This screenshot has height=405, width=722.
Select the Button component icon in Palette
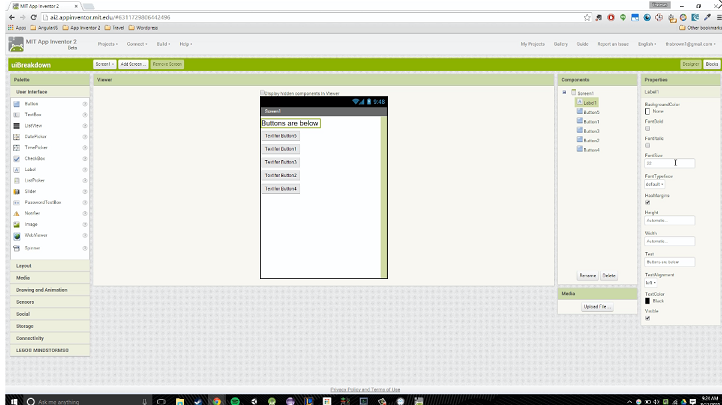[17, 103]
